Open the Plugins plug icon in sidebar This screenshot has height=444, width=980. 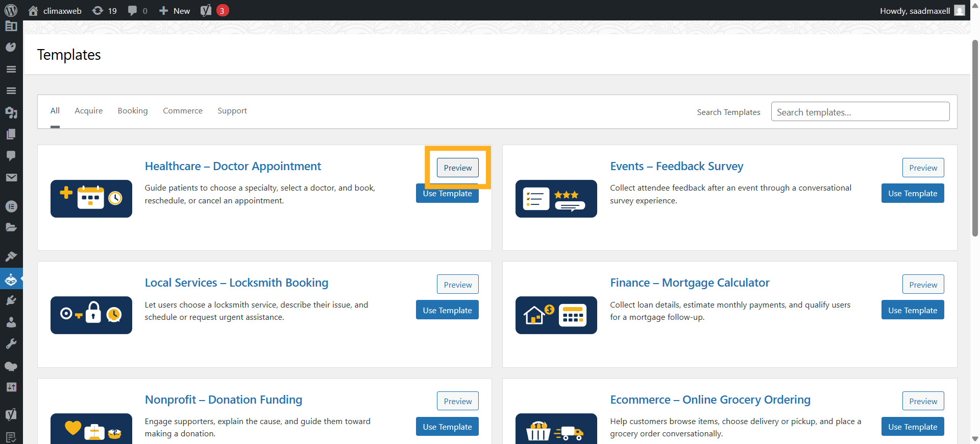pos(11,300)
